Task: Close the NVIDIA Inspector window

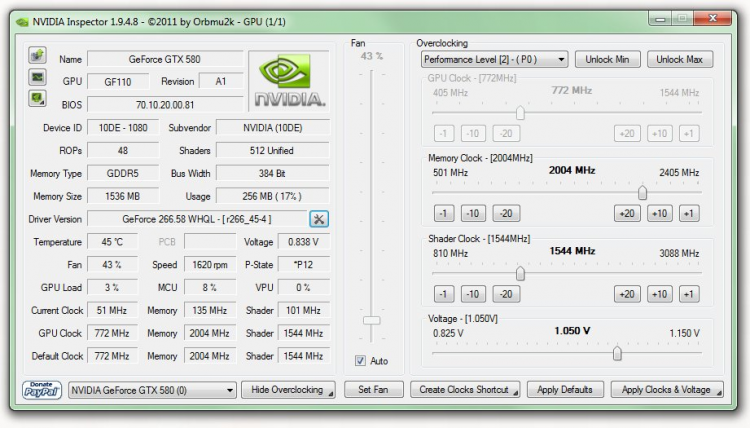Action: [x=713, y=18]
